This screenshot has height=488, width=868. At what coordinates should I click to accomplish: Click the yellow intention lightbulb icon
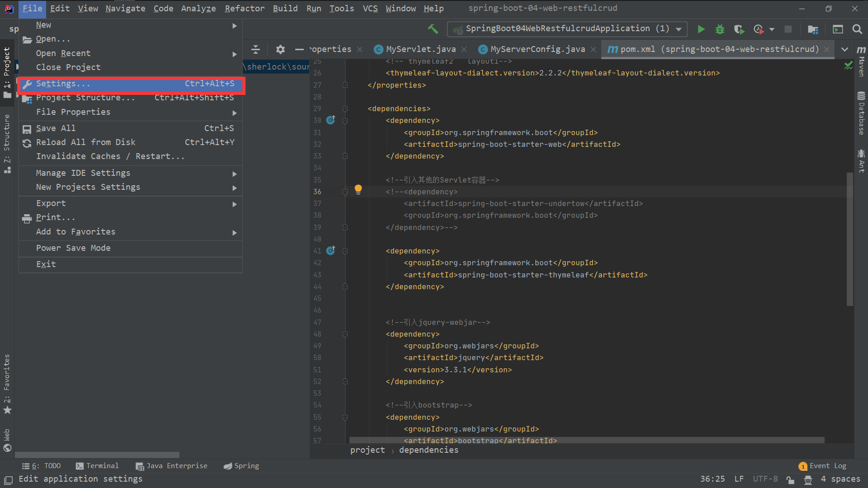[x=358, y=189]
